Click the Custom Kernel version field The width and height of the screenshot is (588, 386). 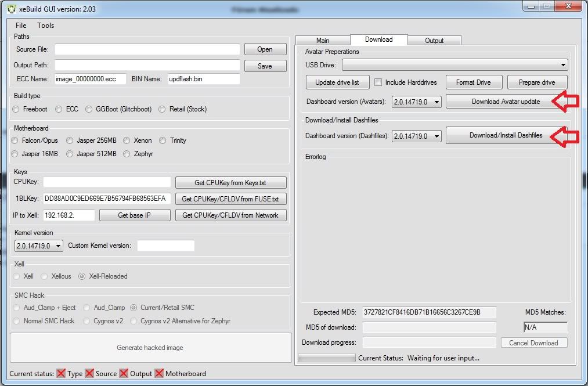(166, 246)
